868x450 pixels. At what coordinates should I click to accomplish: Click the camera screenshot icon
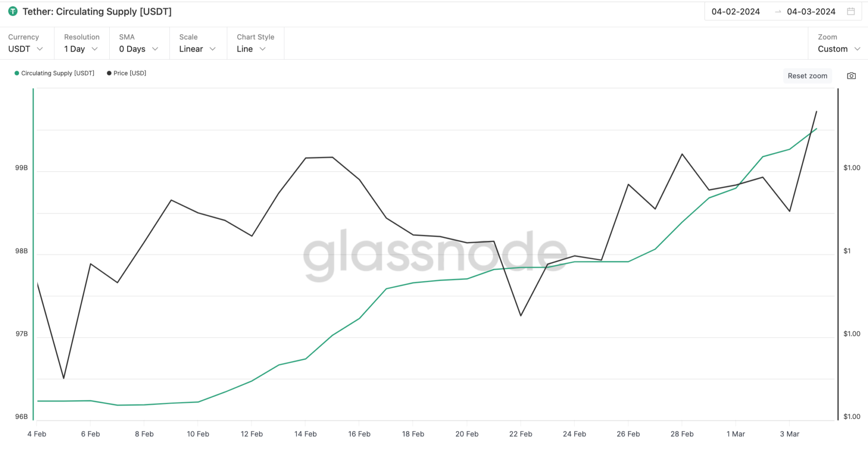[x=851, y=76]
